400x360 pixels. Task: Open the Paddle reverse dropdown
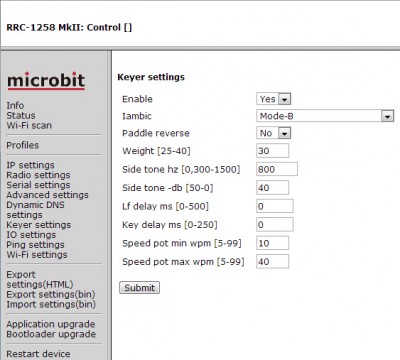pos(274,133)
